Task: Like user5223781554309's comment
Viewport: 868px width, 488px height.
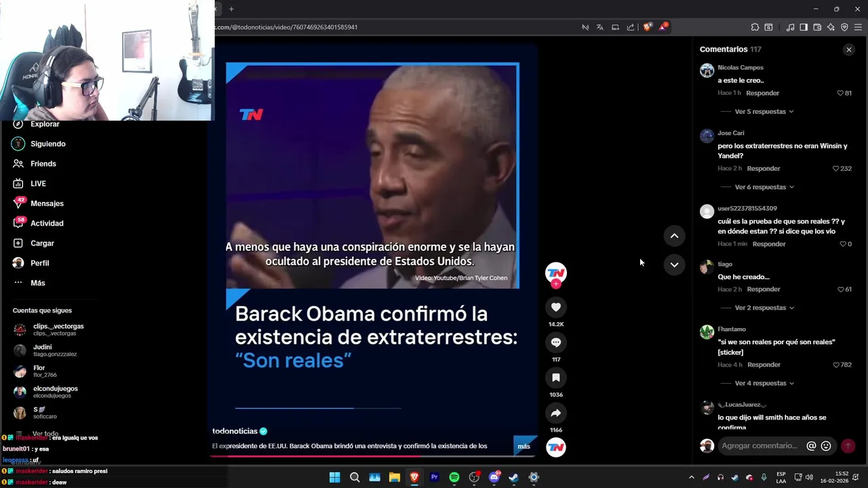Action: (843, 244)
